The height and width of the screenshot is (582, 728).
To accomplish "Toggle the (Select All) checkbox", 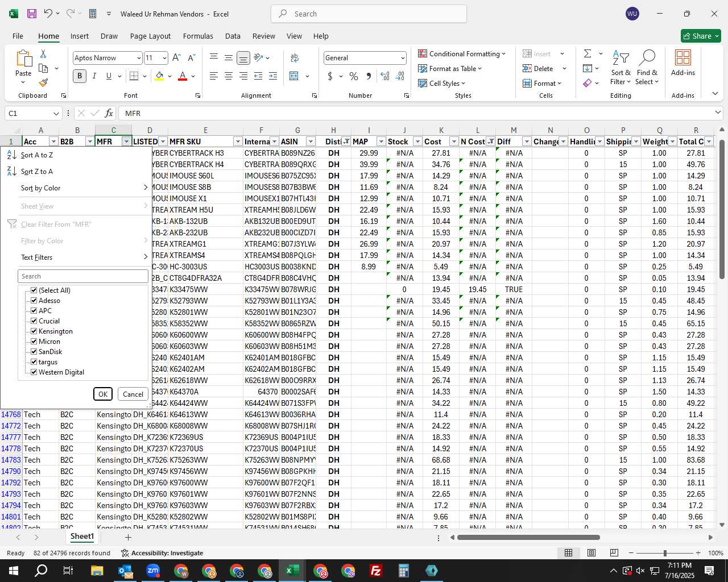I will (34, 290).
